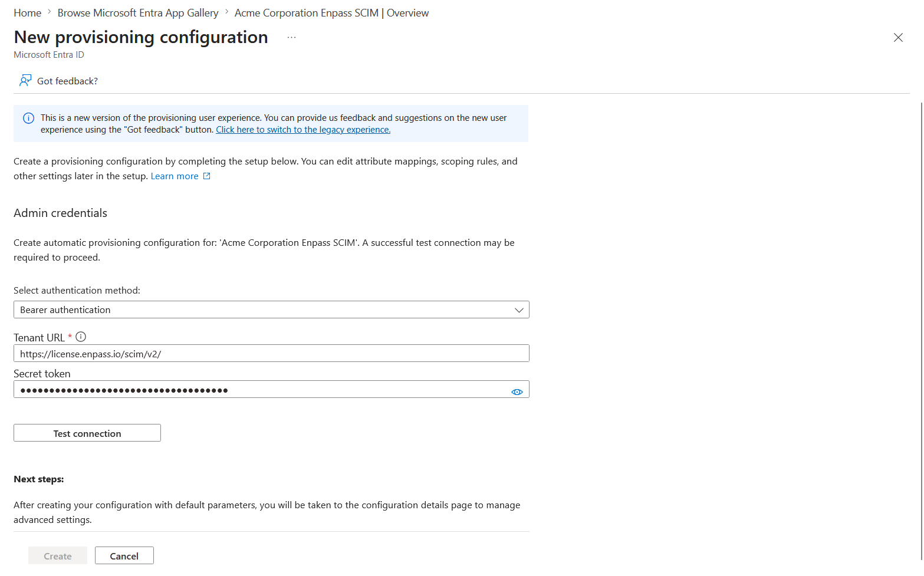924x576 pixels.
Task: Click the Got feedback person icon
Action: 25,80
